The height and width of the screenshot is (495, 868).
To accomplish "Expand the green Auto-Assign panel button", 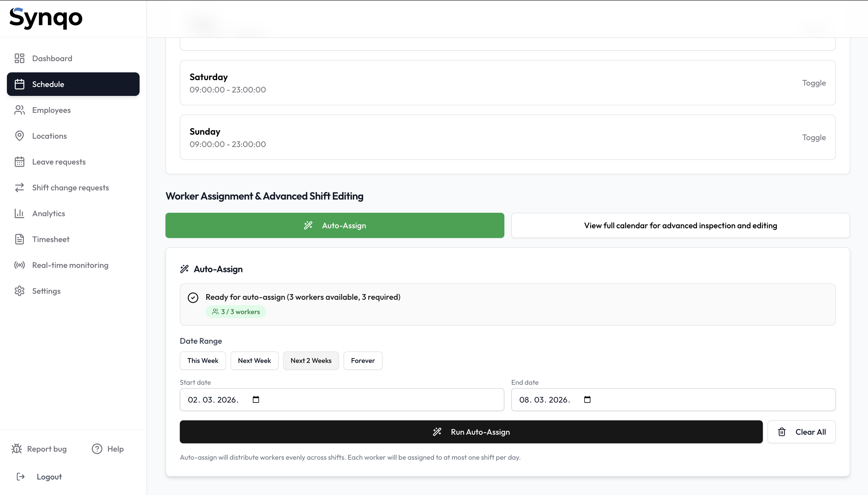I will coord(335,225).
